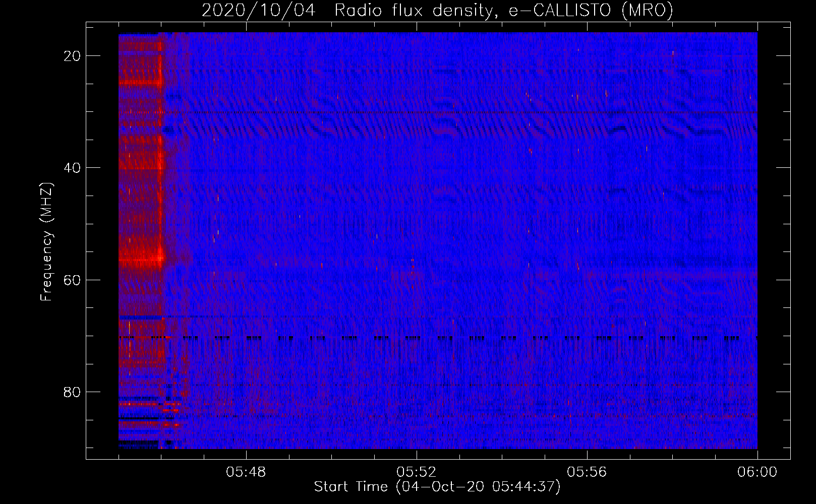This screenshot has height=504, width=816.
Task: Click the 05:48 time tick label
Action: pyautogui.click(x=246, y=472)
